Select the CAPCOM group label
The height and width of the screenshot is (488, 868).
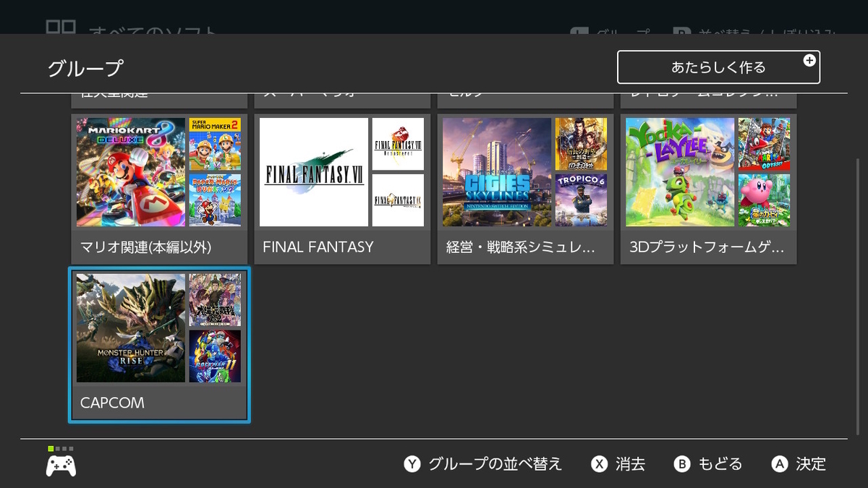pyautogui.click(x=112, y=403)
